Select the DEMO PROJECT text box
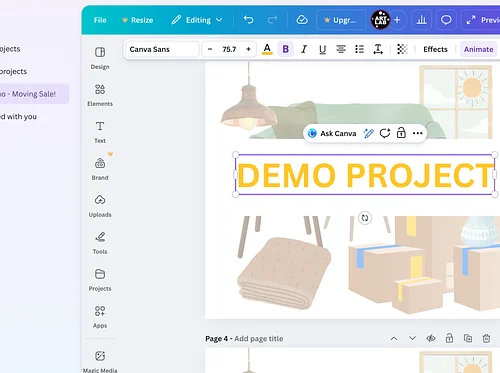 pyautogui.click(x=365, y=175)
